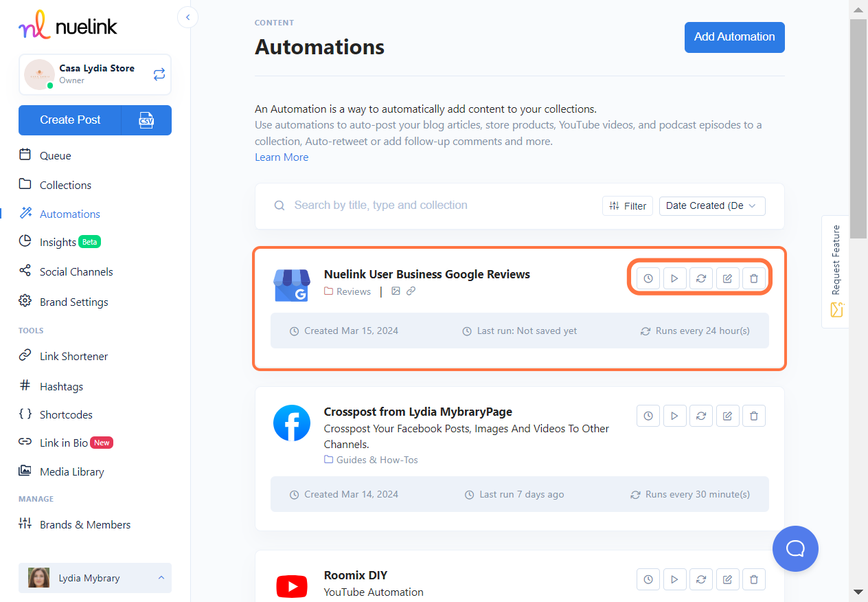Focus the search by title input field

point(439,205)
